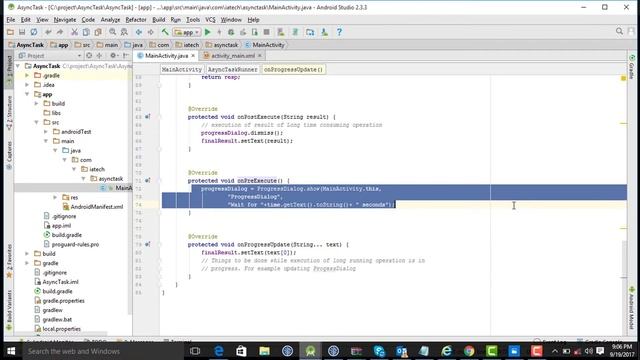Select AndroidManifest.xml in project tree

coord(93,207)
